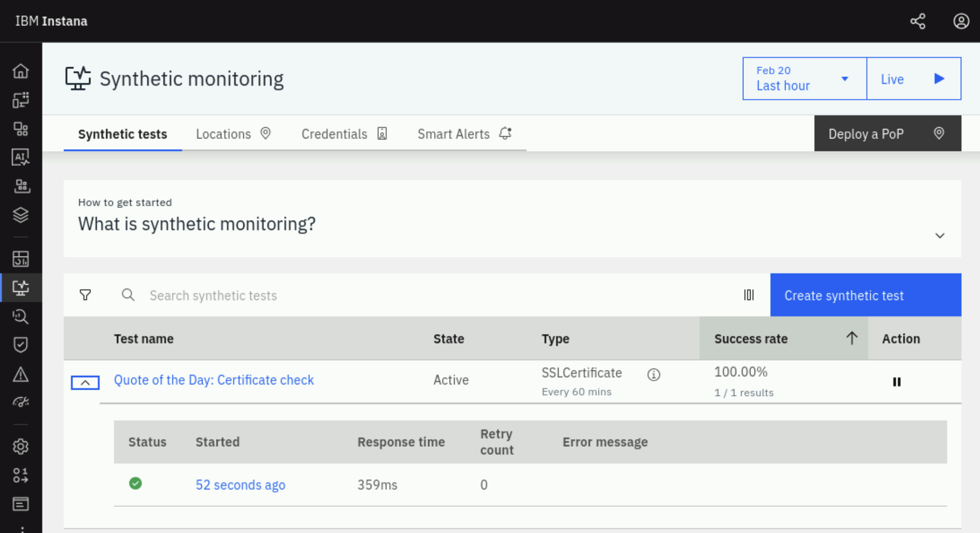Open the user profile icon
The height and width of the screenshot is (533, 980).
click(961, 21)
